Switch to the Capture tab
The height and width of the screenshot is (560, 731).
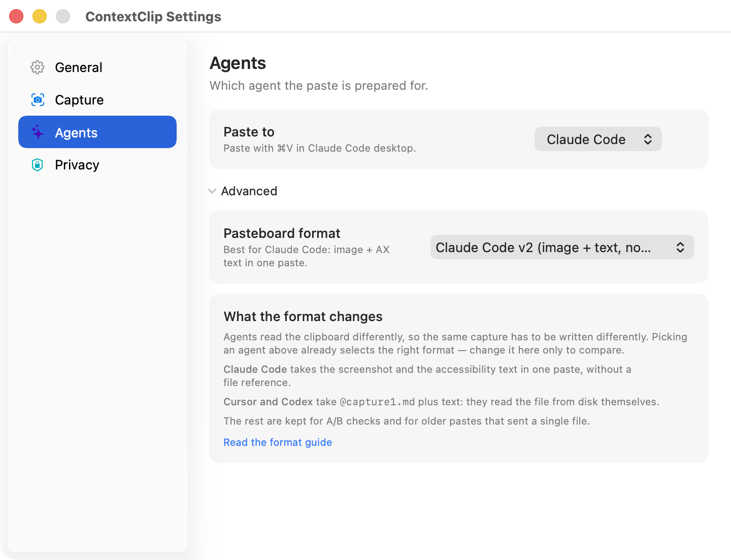pos(97,100)
